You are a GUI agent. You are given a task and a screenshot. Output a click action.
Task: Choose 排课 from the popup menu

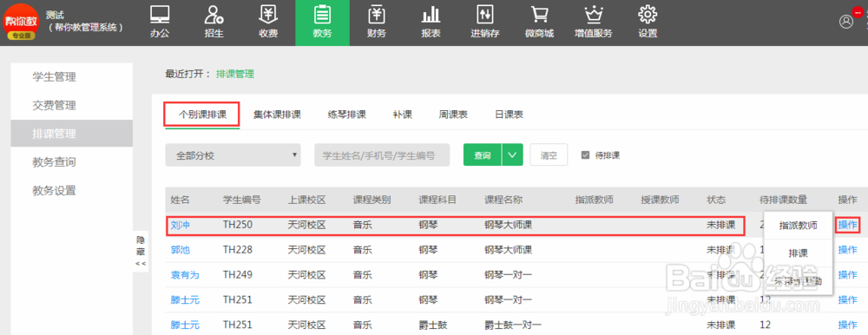798,253
